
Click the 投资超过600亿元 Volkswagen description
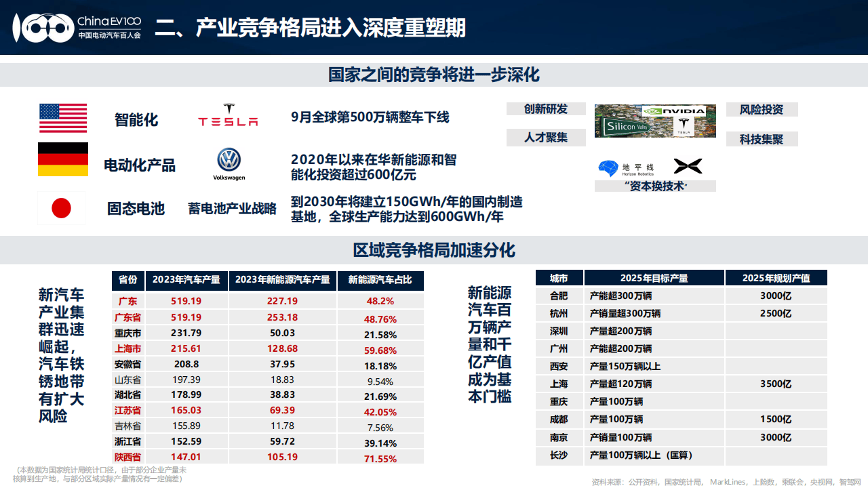pyautogui.click(x=374, y=167)
